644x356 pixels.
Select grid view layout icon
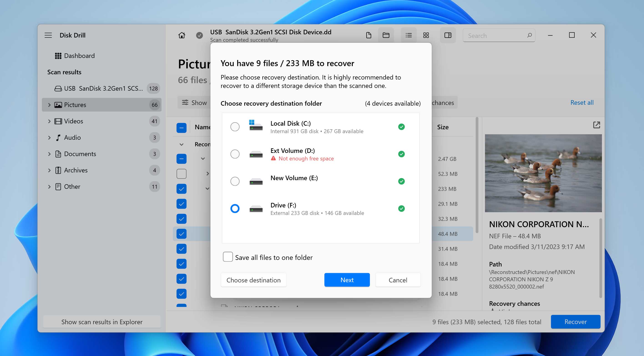426,35
